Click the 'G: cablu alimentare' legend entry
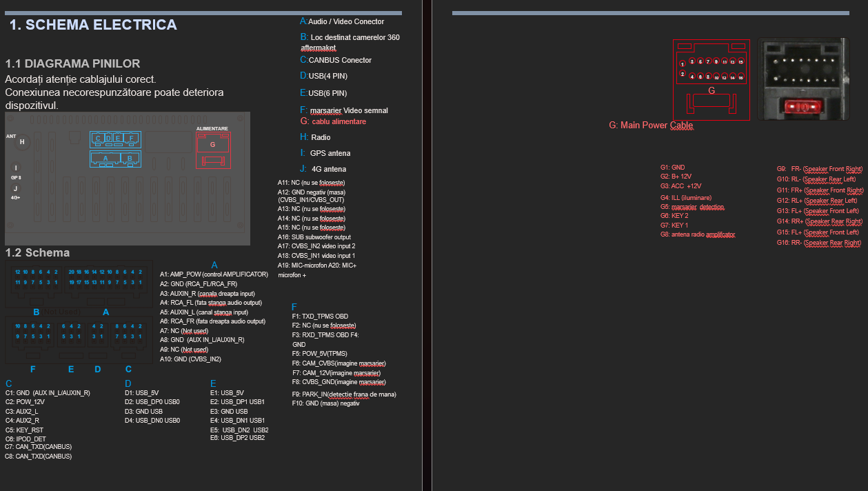 [x=333, y=121]
